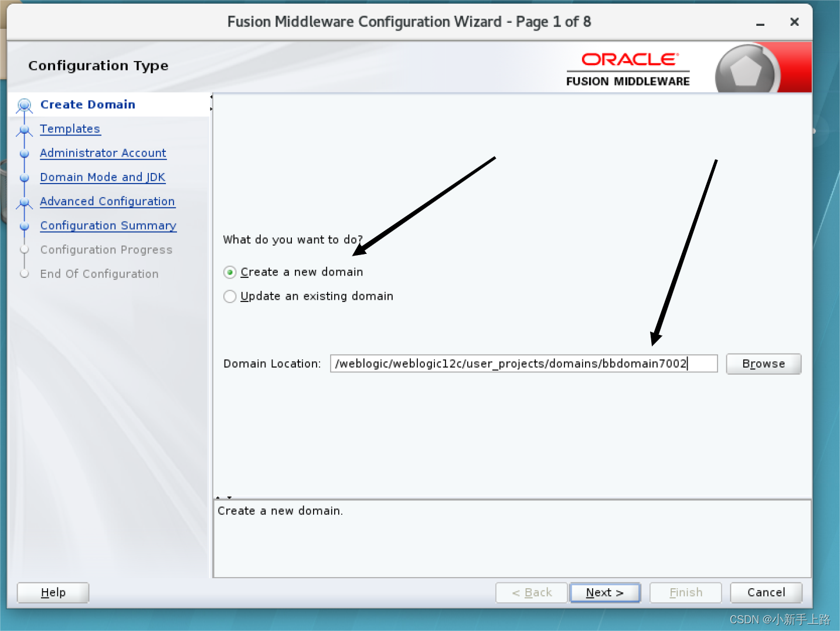View the Configuration Summary step
This screenshot has width=840, height=631.
pos(108,226)
